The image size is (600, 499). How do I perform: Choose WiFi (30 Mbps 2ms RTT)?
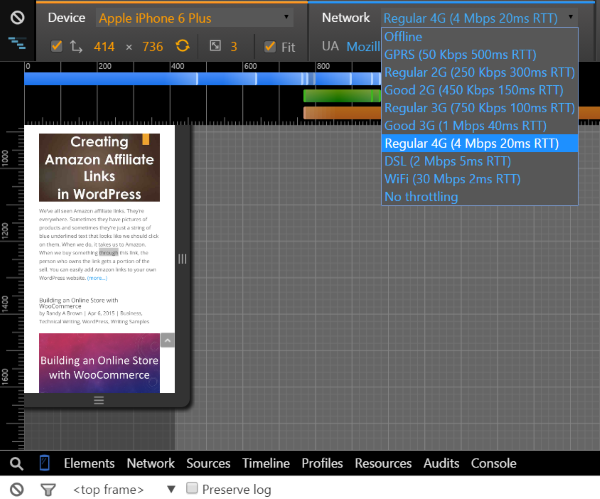480,179
